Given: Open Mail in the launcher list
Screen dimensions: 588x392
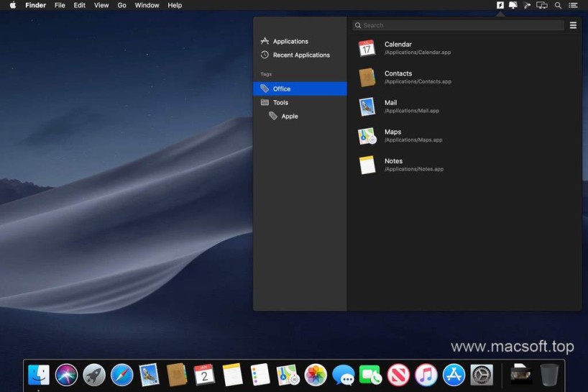Looking at the screenshot, I should point(390,106).
